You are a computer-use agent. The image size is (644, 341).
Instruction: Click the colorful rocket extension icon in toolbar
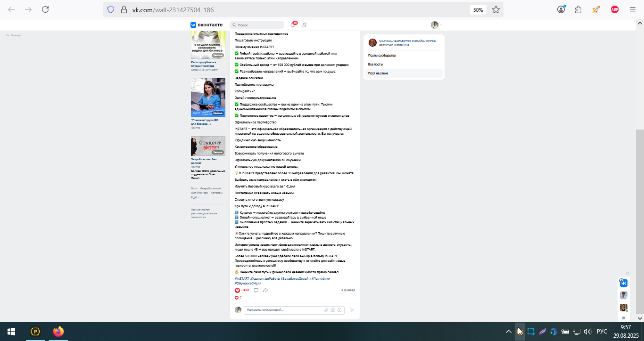click(x=596, y=9)
